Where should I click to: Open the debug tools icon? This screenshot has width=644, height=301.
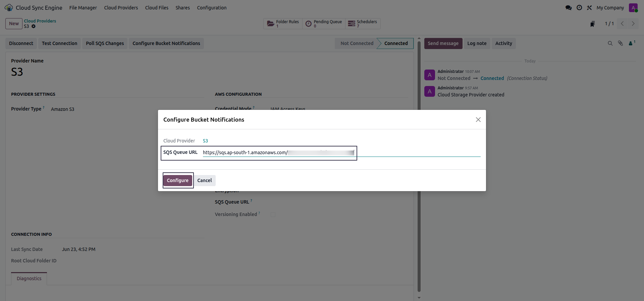pyautogui.click(x=589, y=7)
